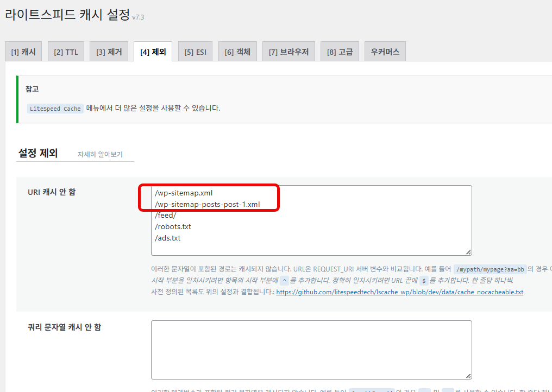Click the 라이트스피드 캐시 설정 page title
The image size is (552, 392).
pyautogui.click(x=67, y=15)
